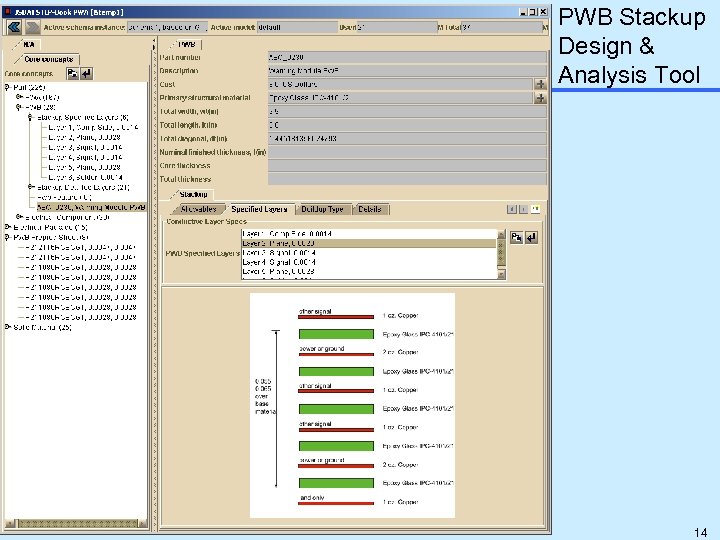Click the small white tab-list button by Details
This screenshot has width=720, height=540.
(535, 209)
